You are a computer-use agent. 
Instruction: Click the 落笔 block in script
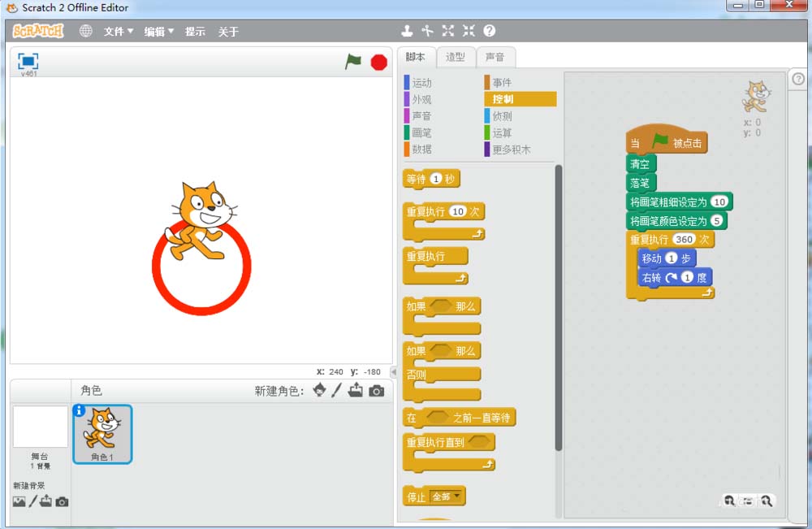pyautogui.click(x=641, y=183)
